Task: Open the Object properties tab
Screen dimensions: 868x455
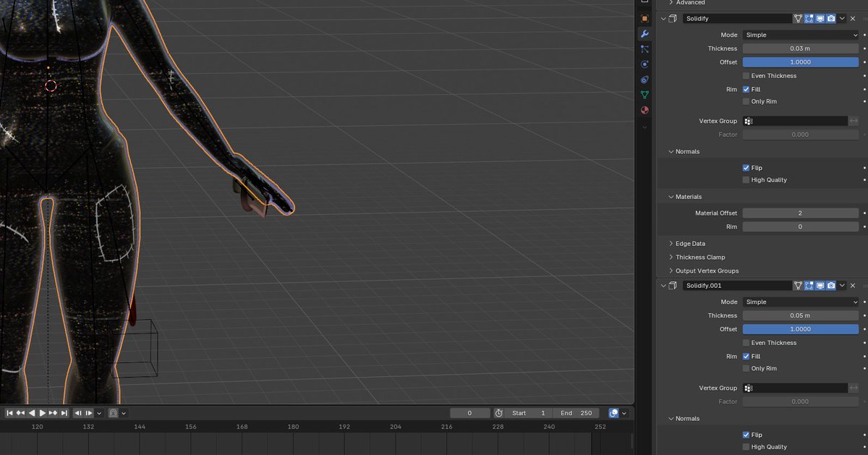Action: coord(644,19)
